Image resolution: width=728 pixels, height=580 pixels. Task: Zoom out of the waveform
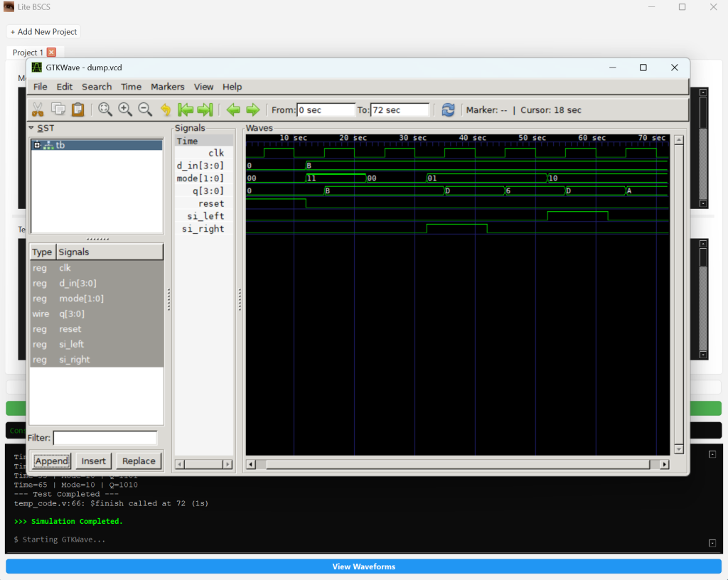[x=145, y=109]
